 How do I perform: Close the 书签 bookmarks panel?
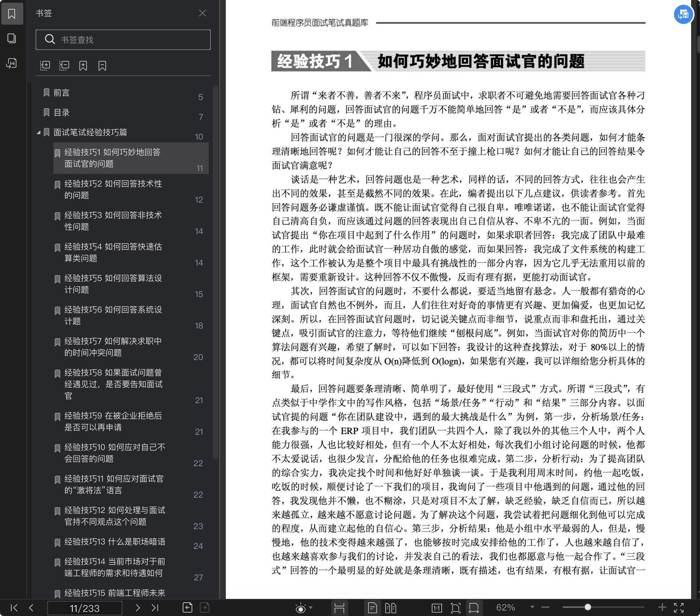click(x=203, y=13)
